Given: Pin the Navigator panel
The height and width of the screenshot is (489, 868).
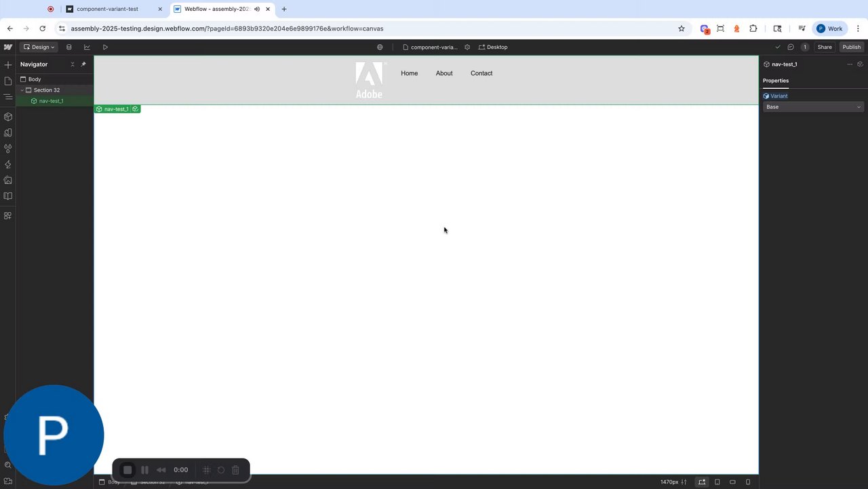Looking at the screenshot, I should coord(83,64).
